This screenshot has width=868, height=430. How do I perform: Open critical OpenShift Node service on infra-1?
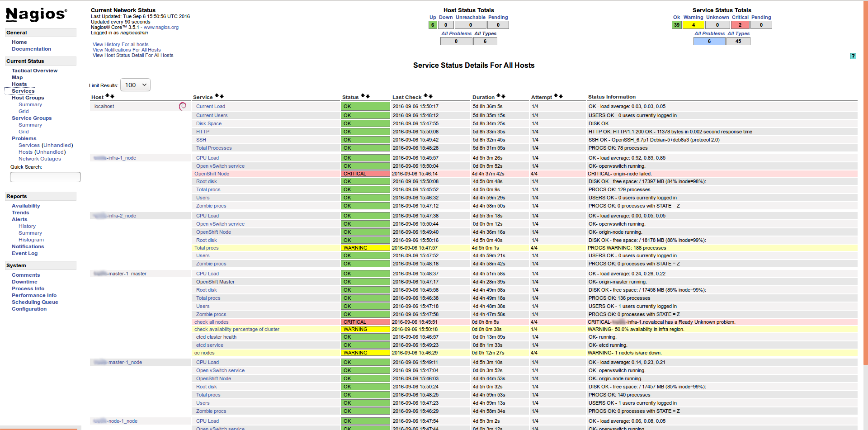(x=212, y=174)
